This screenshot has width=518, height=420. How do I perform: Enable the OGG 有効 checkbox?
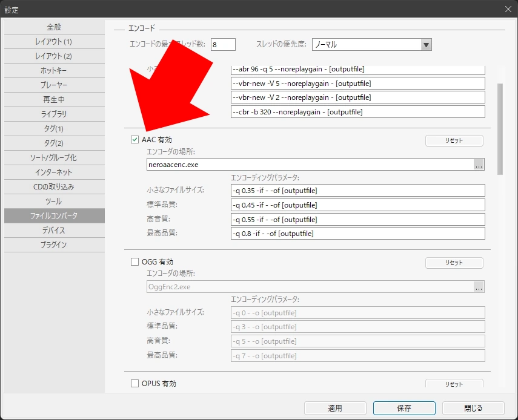pyautogui.click(x=133, y=261)
